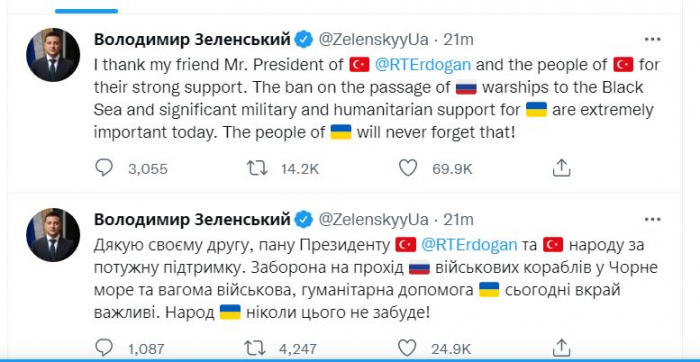
Task: Select the active tab with blue underline
Action: point(88,11)
